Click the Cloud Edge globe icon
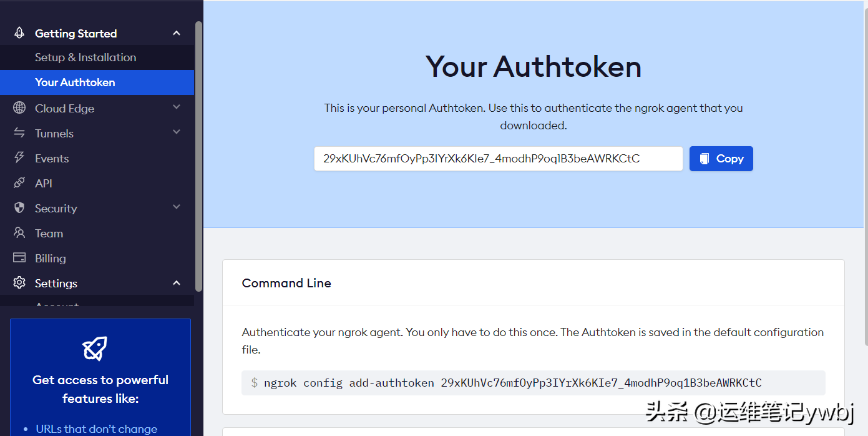This screenshot has width=868, height=436. (x=19, y=108)
